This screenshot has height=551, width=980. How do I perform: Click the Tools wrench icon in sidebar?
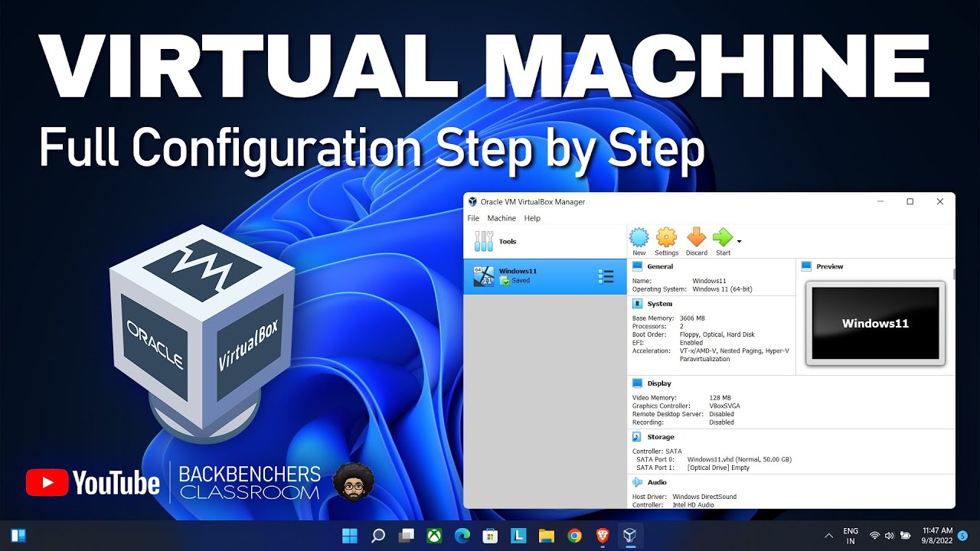(484, 242)
